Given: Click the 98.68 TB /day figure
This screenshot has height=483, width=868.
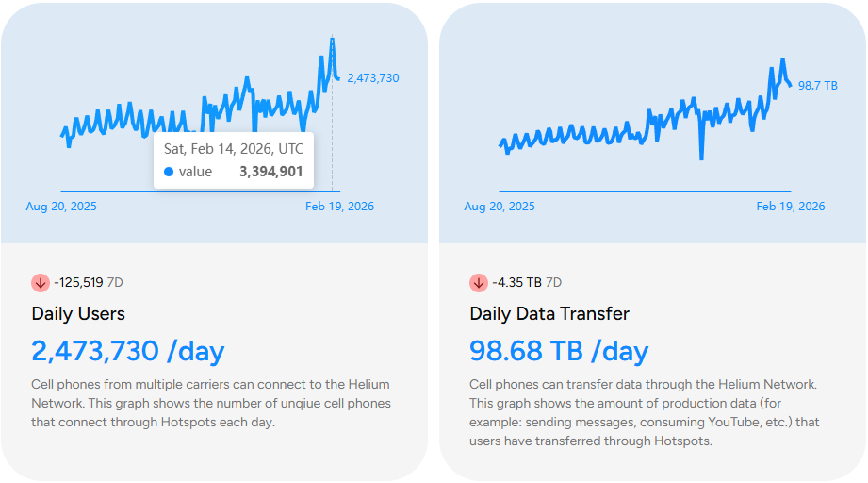Looking at the screenshot, I should 559,351.
